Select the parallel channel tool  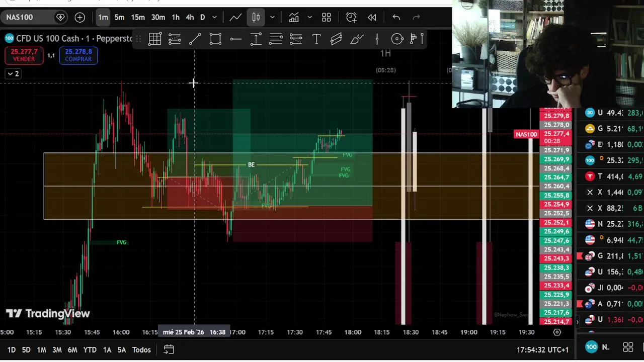click(337, 39)
